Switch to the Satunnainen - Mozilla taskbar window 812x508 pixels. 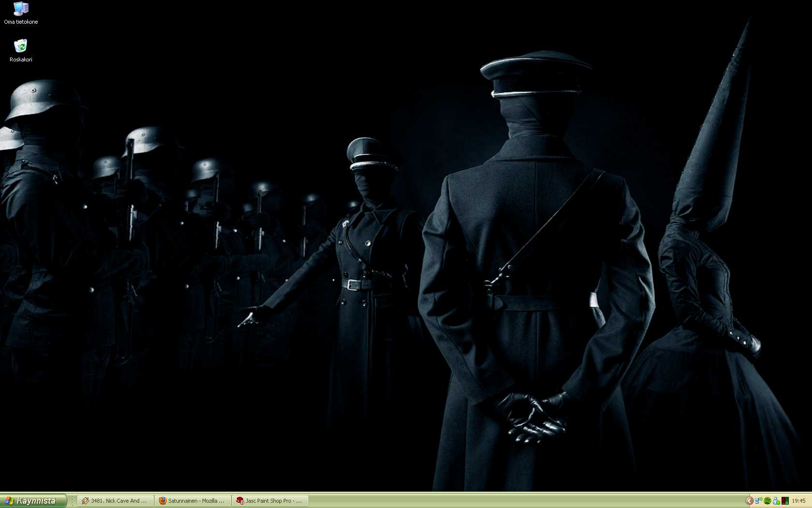(x=193, y=501)
